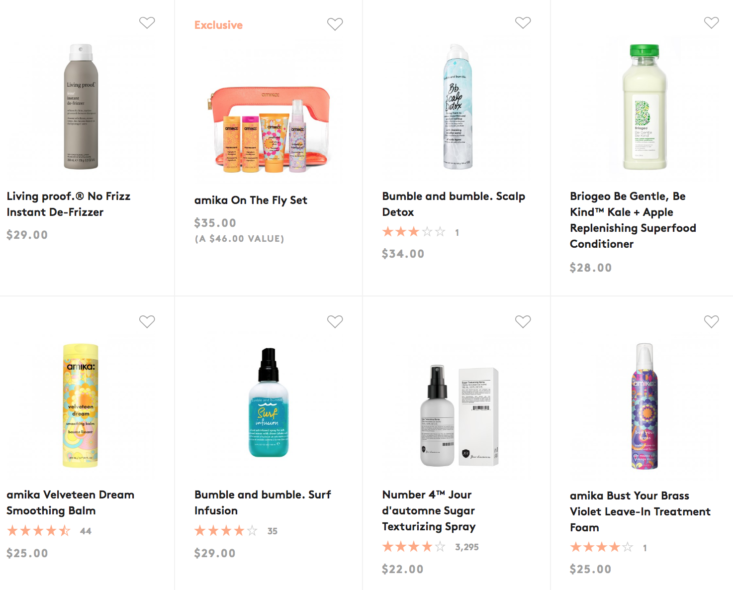733x590 pixels.
Task: Add Bumble and bumble Scalp Detox to loves
Action: 523,23
